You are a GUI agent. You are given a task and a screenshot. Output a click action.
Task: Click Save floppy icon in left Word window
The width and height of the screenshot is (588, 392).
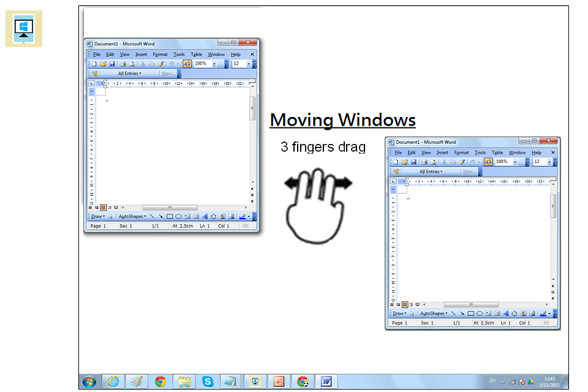click(x=111, y=64)
